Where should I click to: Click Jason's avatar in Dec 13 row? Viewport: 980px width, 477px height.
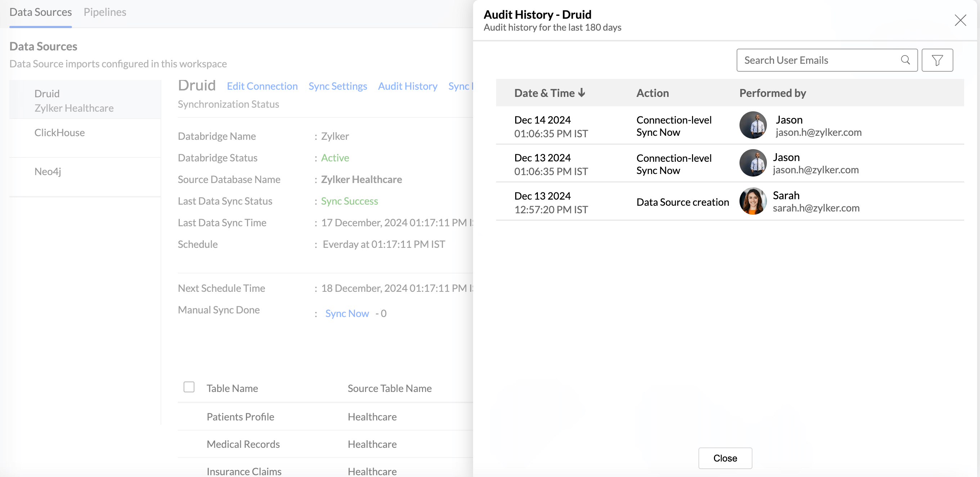click(x=752, y=163)
